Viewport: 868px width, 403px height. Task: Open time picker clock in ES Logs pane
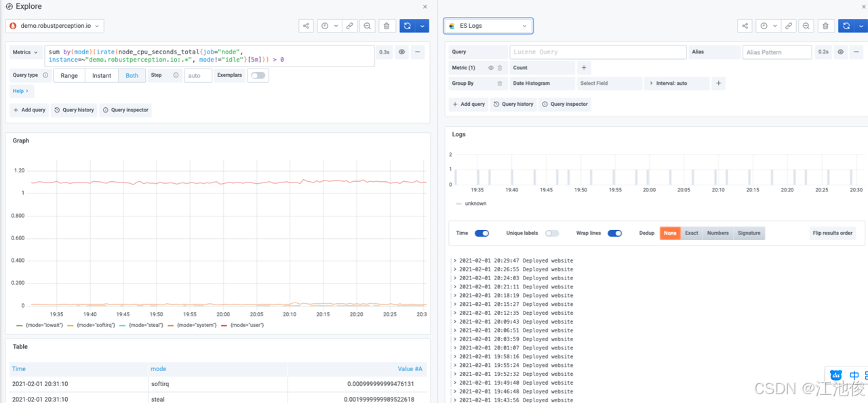[764, 26]
